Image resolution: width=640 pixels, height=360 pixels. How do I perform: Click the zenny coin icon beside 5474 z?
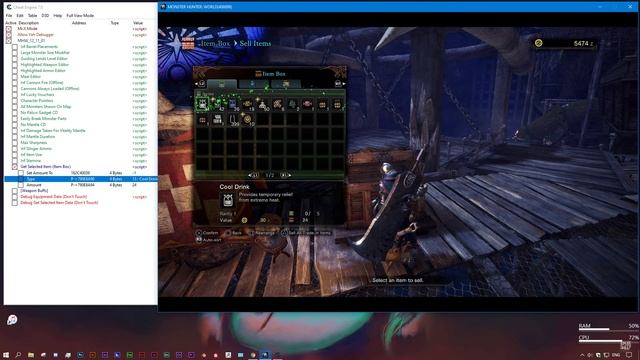click(538, 43)
